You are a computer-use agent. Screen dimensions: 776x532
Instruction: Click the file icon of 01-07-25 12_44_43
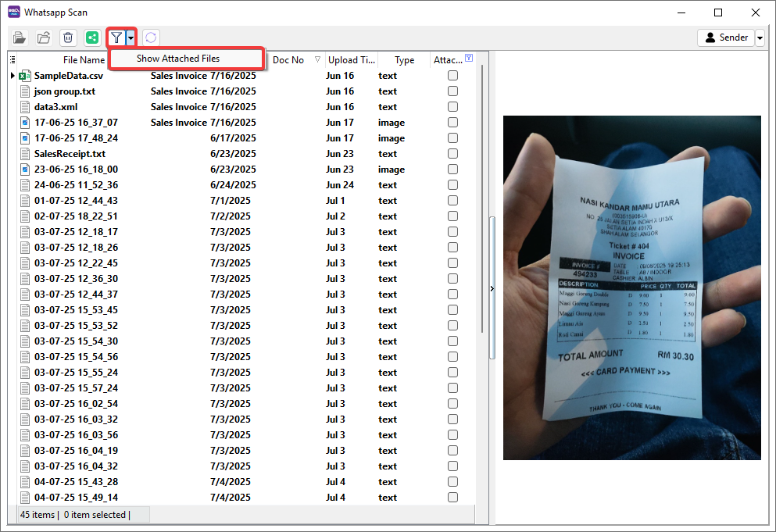click(25, 201)
